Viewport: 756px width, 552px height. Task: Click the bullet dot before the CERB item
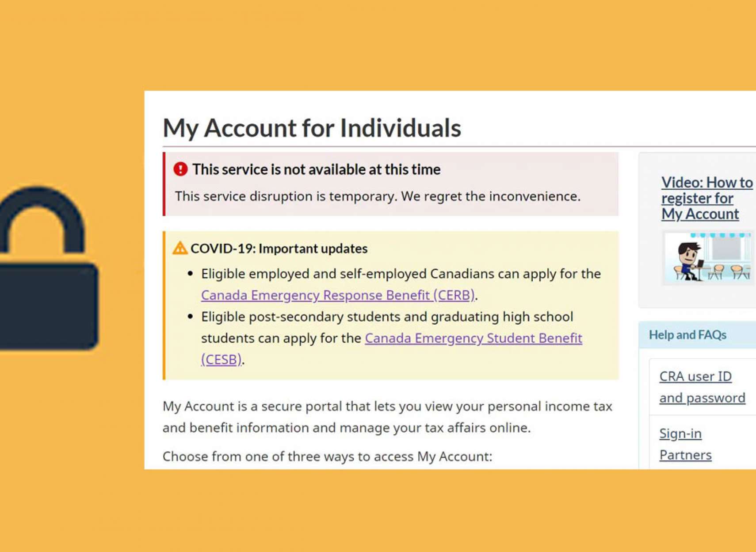click(x=191, y=274)
